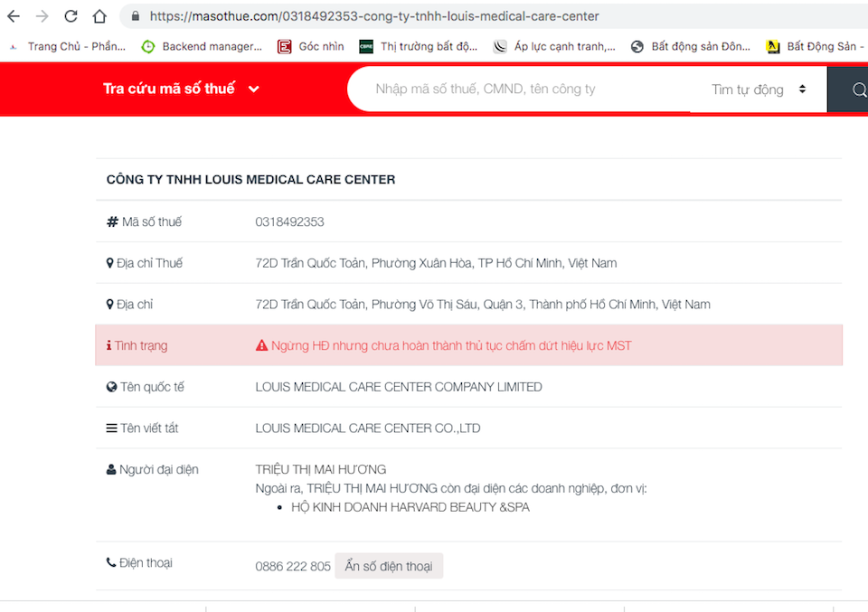Click the globe icon beside Tên quốc tế
The height and width of the screenshot is (612, 868).
[111, 387]
